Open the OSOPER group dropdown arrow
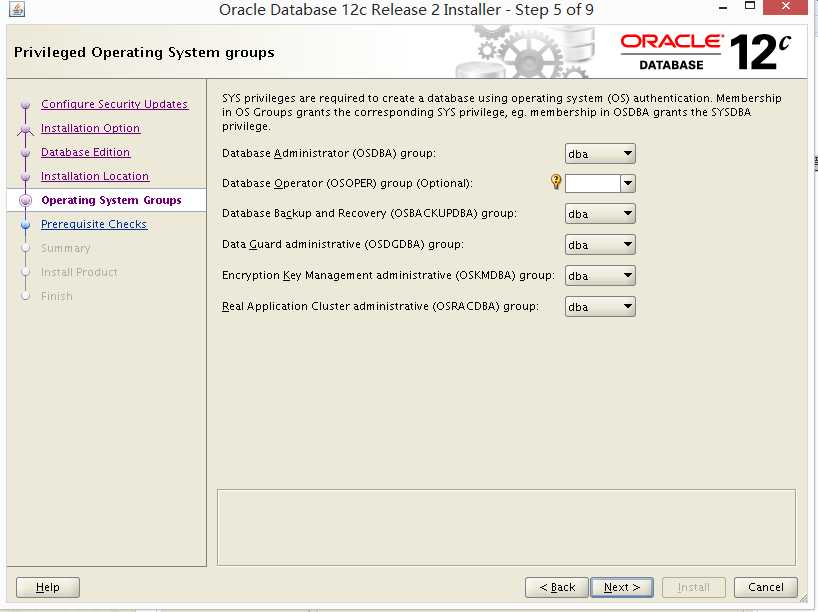The image size is (818, 612). tap(628, 183)
